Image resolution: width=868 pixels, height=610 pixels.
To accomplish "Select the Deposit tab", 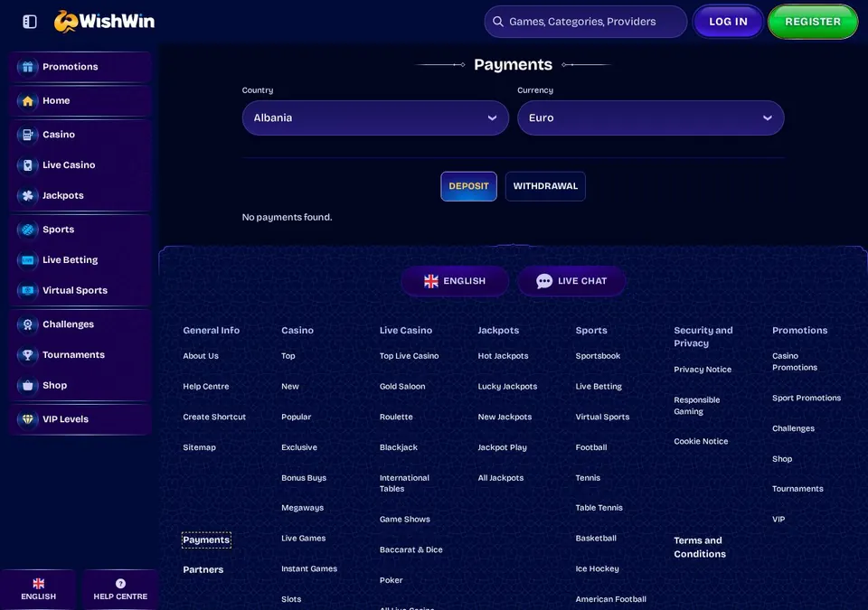I will pos(469,186).
